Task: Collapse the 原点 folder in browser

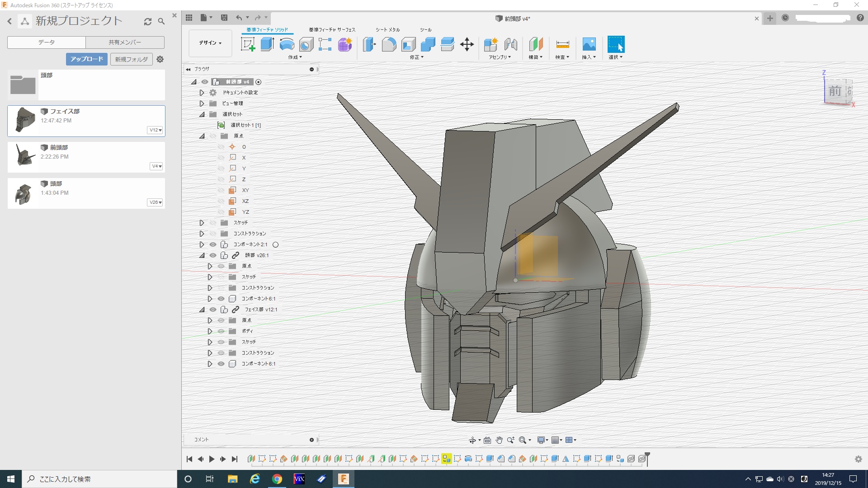Action: 202,136
